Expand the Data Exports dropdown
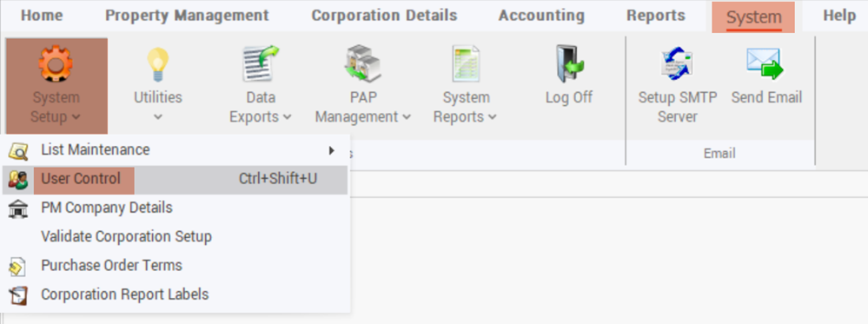868x324 pixels. 287,117
